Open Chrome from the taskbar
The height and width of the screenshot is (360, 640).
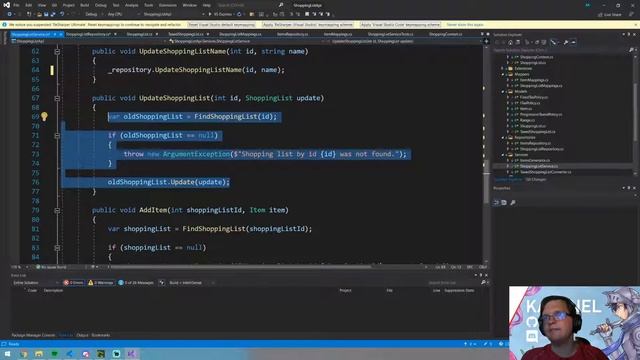[x=24, y=354]
